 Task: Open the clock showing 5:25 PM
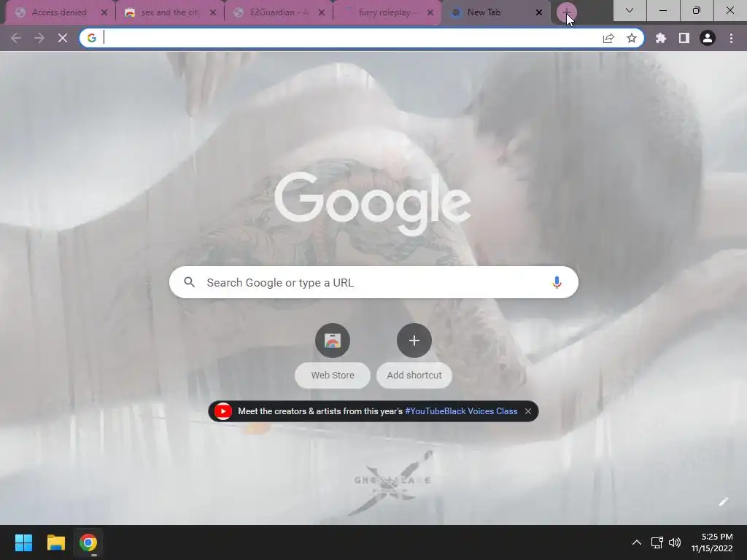pos(712,542)
